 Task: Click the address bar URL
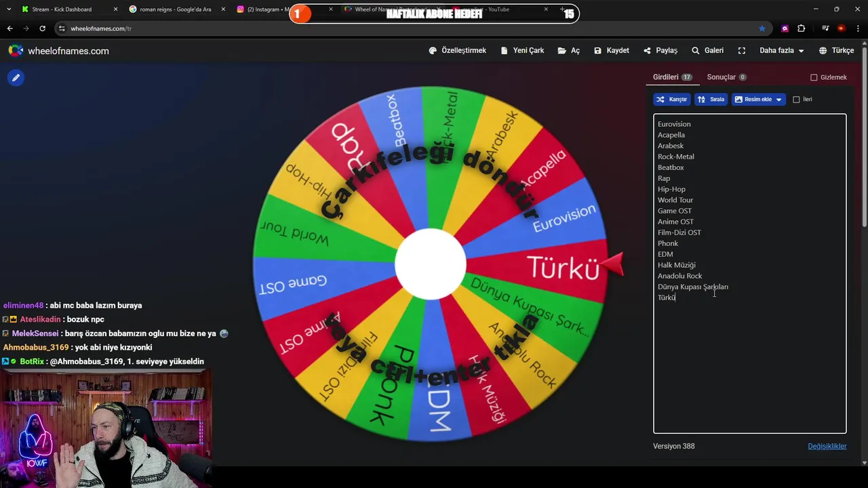coord(100,28)
